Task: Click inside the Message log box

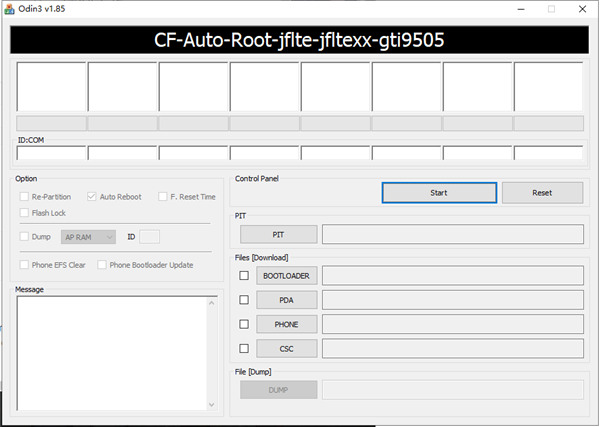Action: (112, 353)
